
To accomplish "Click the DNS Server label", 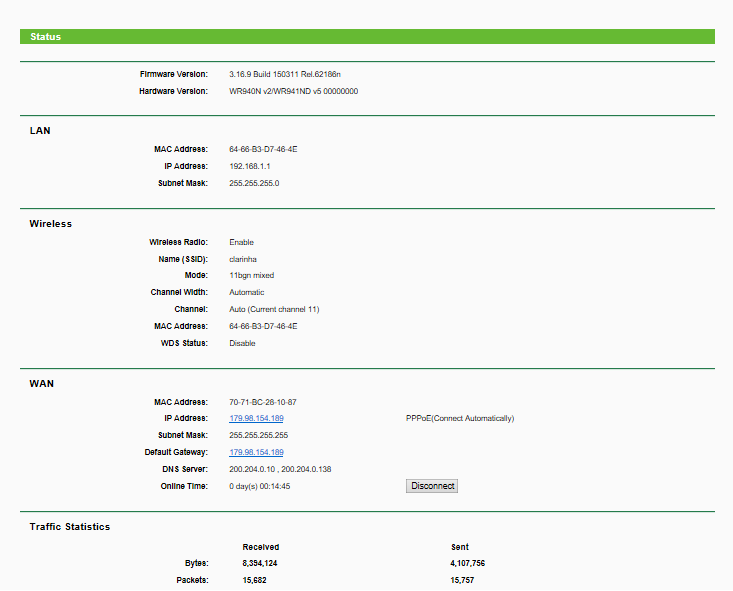I will coord(185,469).
